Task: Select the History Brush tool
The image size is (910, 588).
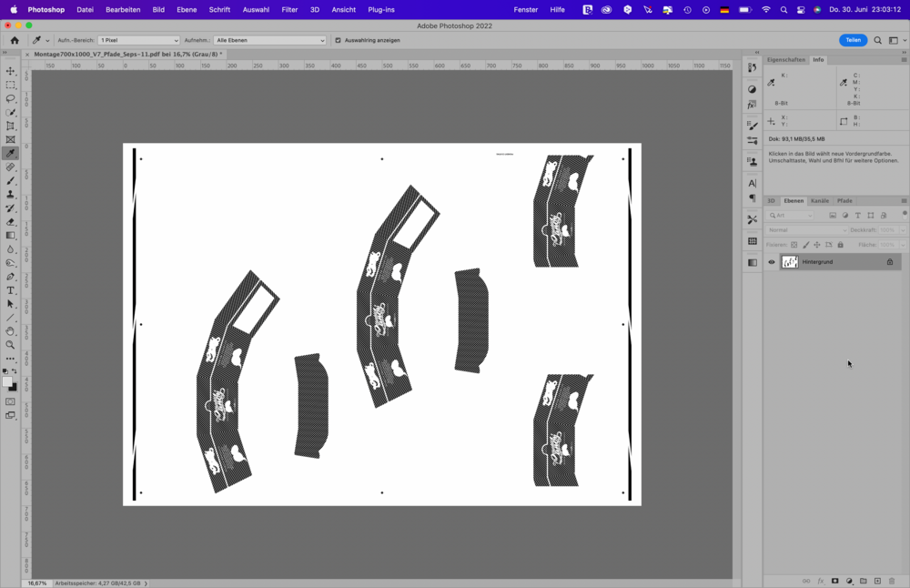Action: [x=10, y=208]
